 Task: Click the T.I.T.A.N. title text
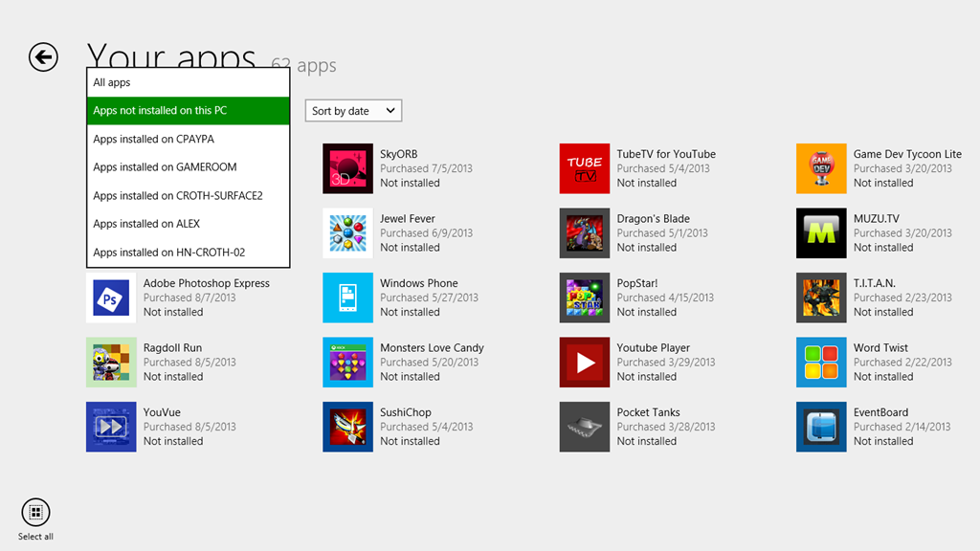click(x=875, y=283)
